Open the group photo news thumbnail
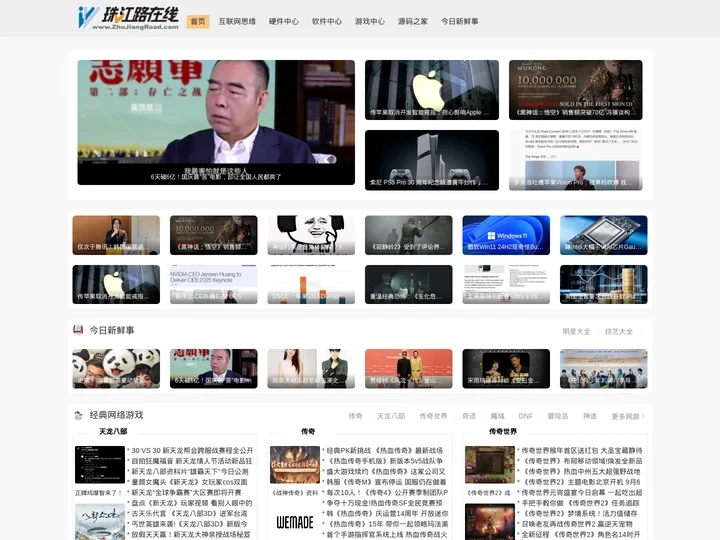The height and width of the screenshot is (540, 720). pos(603,369)
